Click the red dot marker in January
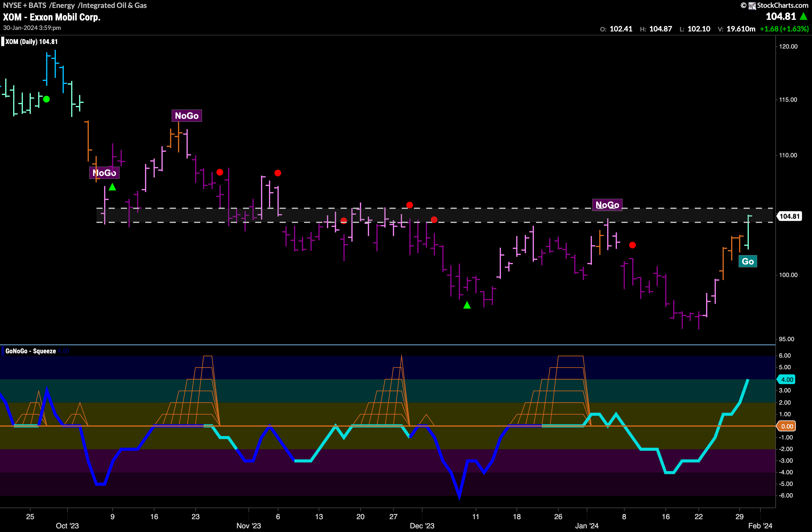 tap(633, 245)
